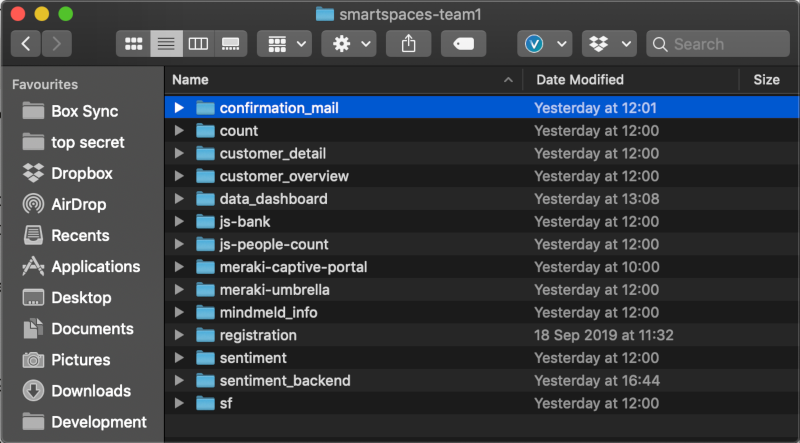The height and width of the screenshot is (443, 800).
Task: Open the group-by arrangement dropdown
Action: (x=284, y=44)
